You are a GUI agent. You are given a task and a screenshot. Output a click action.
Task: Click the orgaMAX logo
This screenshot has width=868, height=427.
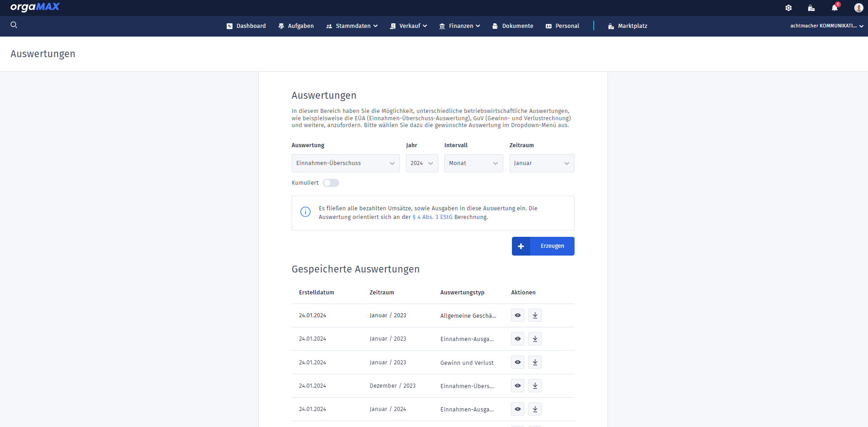pyautogui.click(x=35, y=7)
